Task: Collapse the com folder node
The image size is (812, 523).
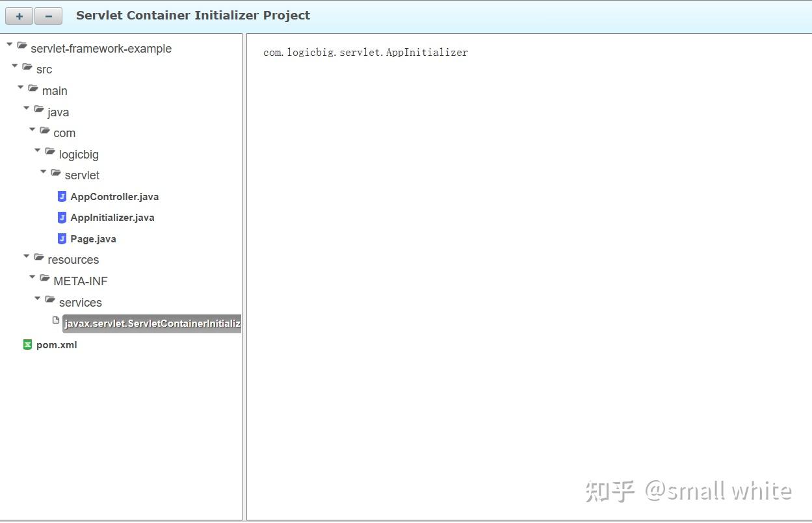Action: coord(31,130)
